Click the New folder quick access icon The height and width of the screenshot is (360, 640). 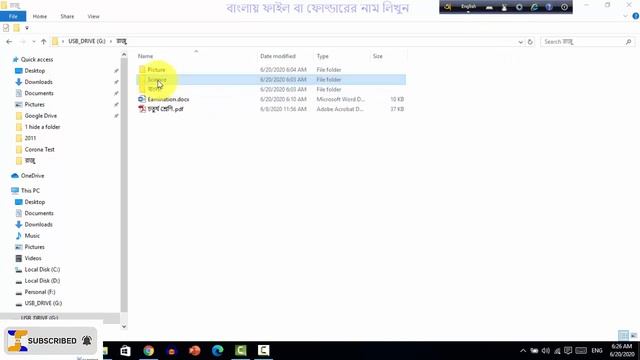tap(16, 28)
